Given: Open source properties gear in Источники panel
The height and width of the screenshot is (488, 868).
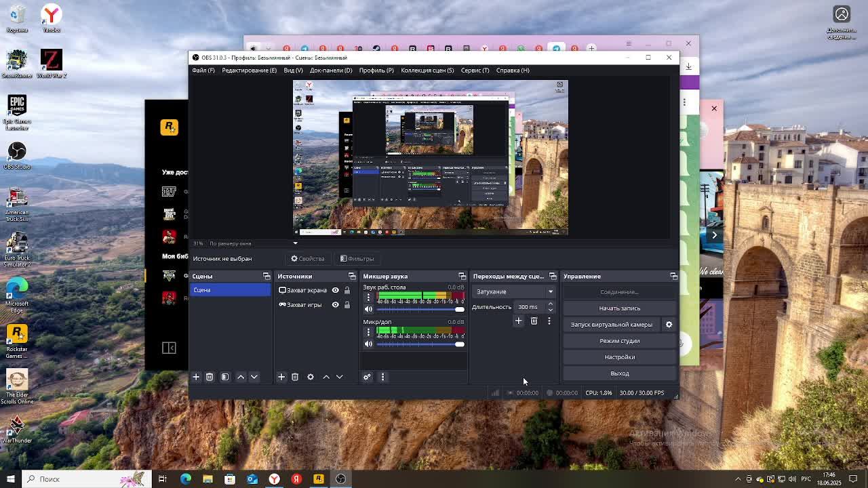Looking at the screenshot, I should tap(311, 377).
